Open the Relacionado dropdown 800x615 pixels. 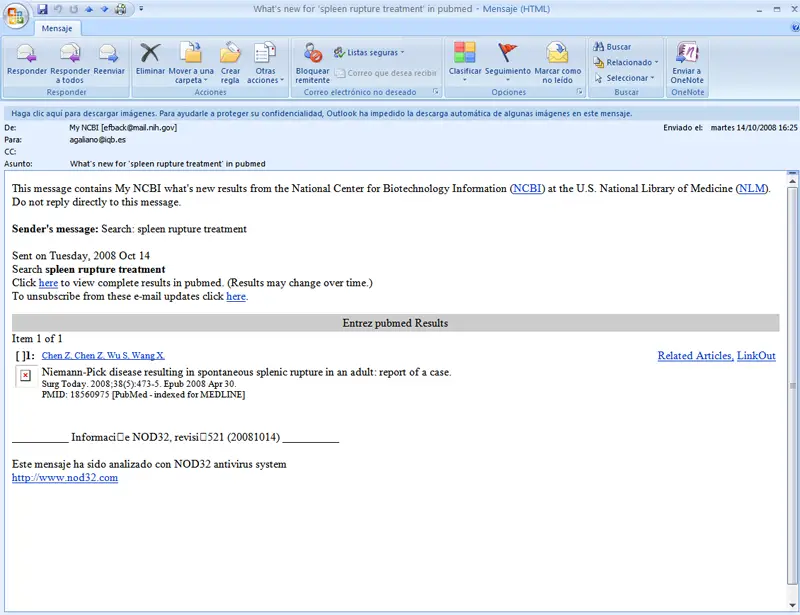[626, 62]
